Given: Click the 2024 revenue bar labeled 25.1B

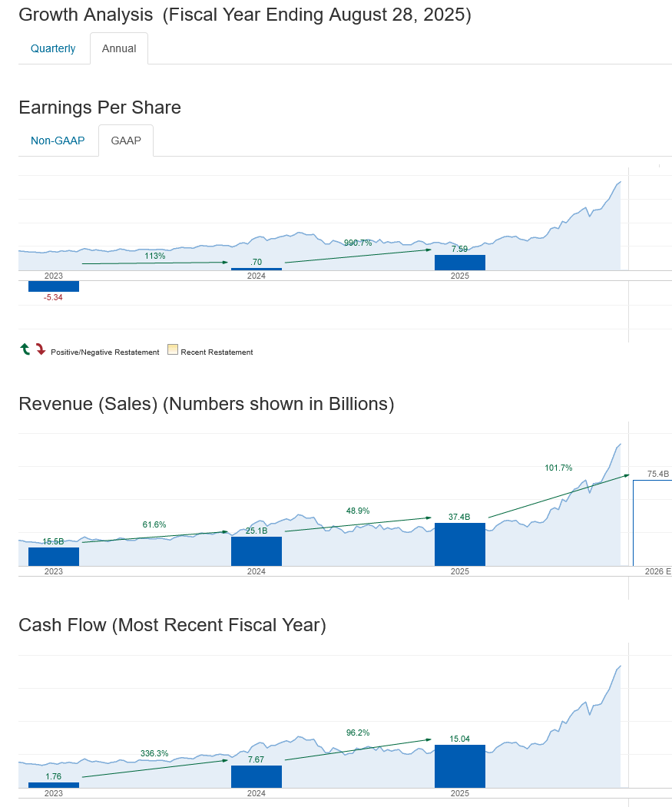Looking at the screenshot, I should coord(257,551).
